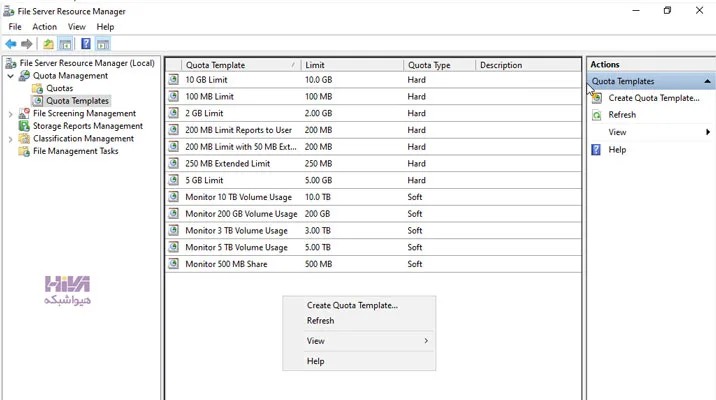Click the 5 GB Limit row icon
Screen dimensions: 716x400
174,180
